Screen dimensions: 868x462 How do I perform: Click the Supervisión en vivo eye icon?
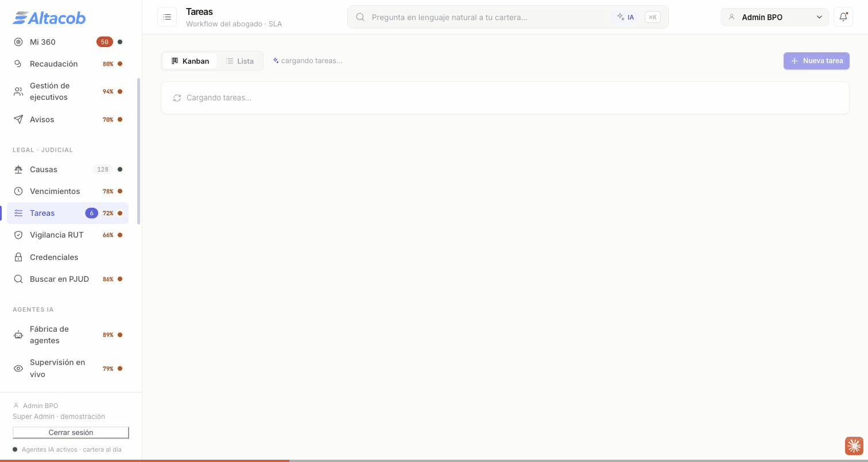18,368
